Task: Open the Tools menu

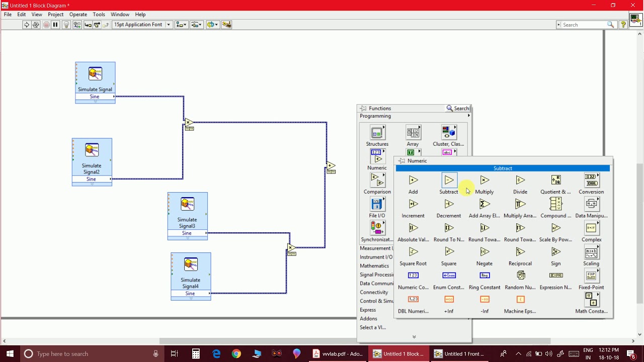Action: pyautogui.click(x=99, y=15)
